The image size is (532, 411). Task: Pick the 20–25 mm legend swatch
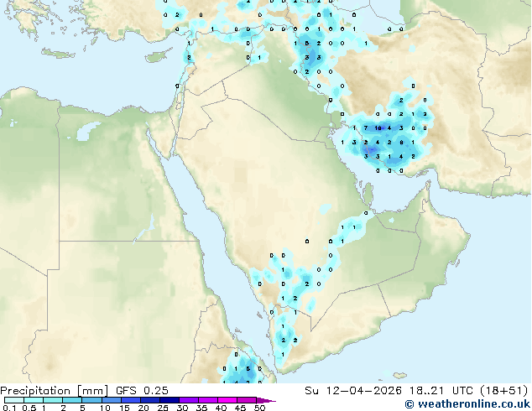(x=149, y=400)
